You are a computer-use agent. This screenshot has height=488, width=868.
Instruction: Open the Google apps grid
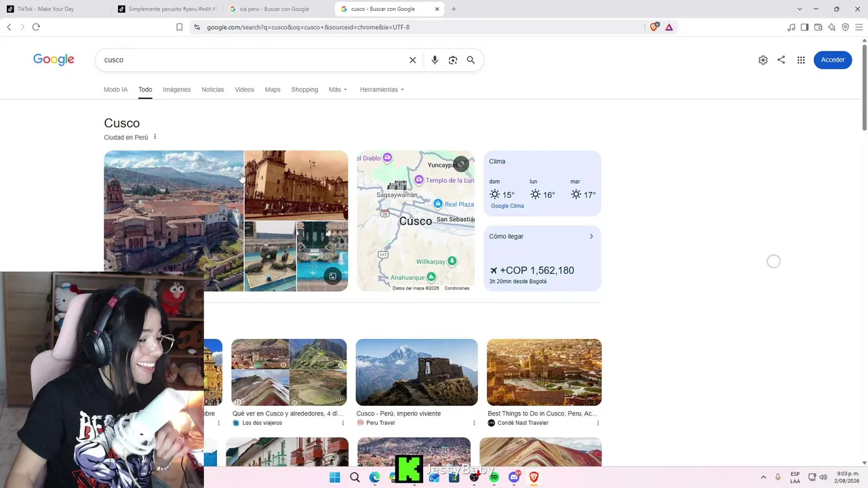click(801, 60)
